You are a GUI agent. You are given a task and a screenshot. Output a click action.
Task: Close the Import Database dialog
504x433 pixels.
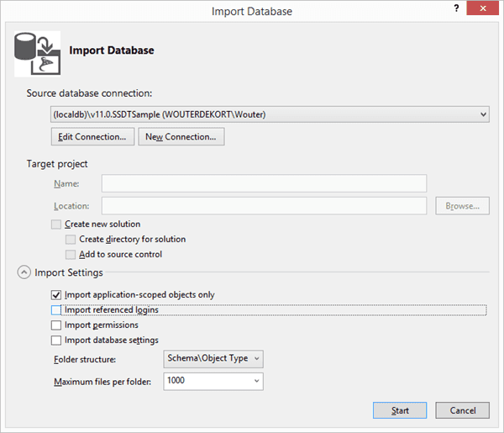tap(483, 8)
